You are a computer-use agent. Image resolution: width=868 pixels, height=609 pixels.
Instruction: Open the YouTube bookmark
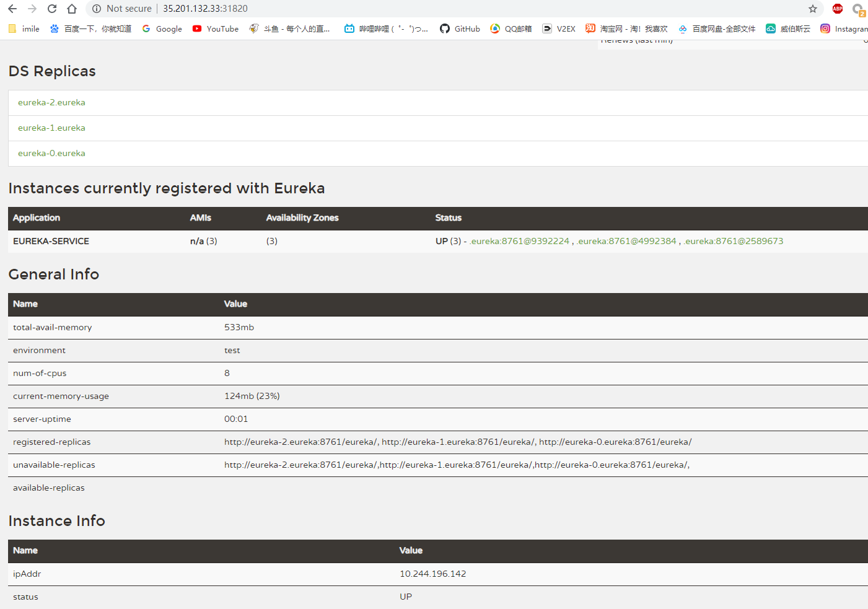tap(216, 28)
